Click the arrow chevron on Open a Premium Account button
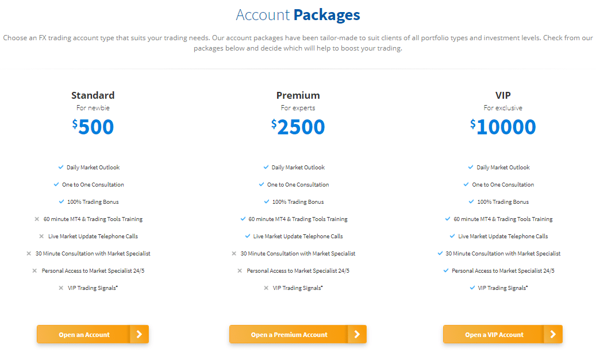 click(356, 334)
